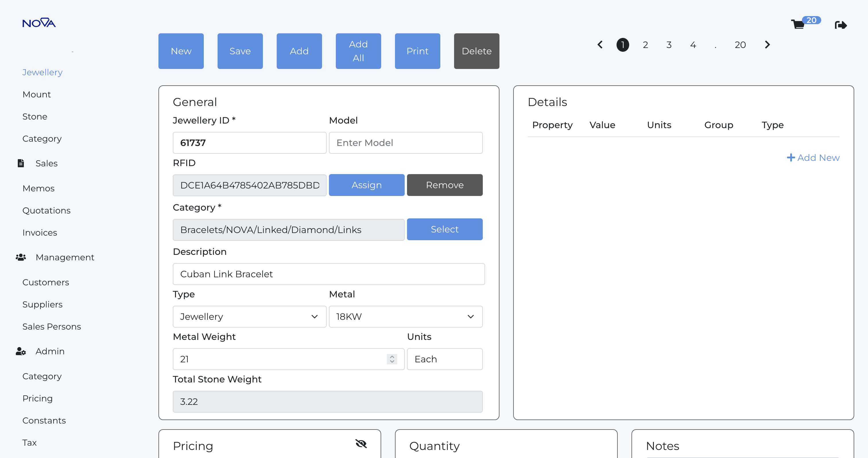Click Metal Weight stepper arrows
This screenshot has width=868, height=458.
(392, 359)
